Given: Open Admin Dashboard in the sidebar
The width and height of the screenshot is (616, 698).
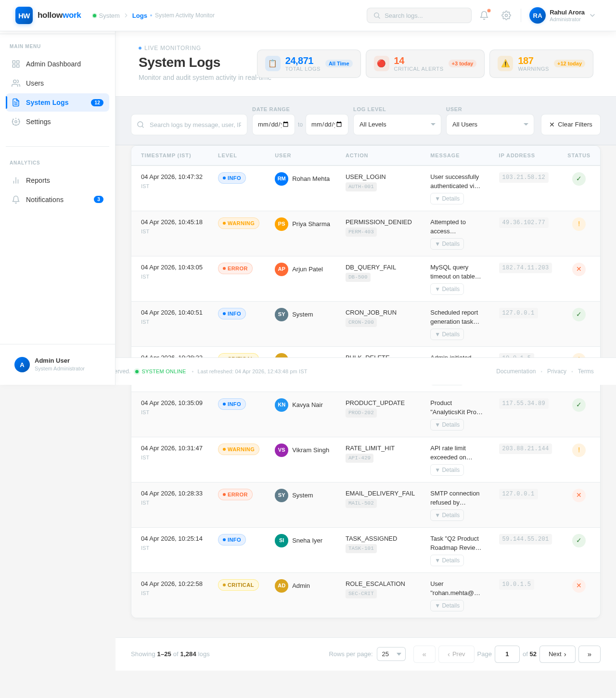Looking at the screenshot, I should pyautogui.click(x=58, y=64).
